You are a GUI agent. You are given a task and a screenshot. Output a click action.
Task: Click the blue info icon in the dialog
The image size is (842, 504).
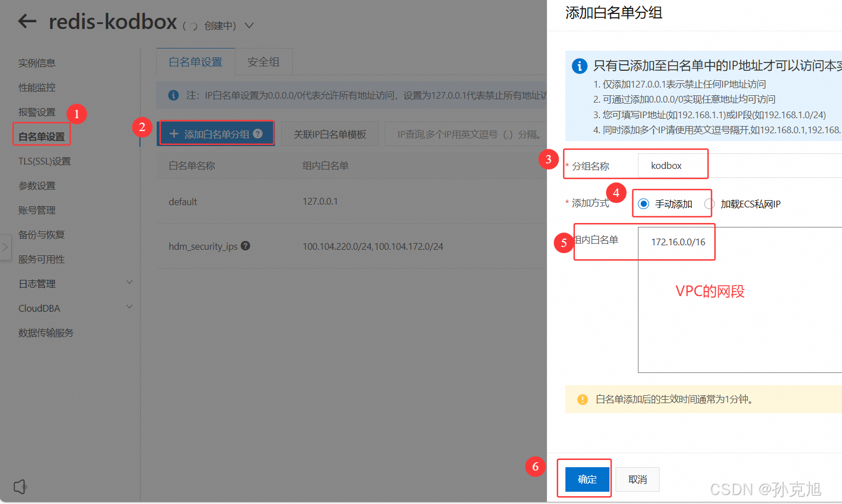579,66
